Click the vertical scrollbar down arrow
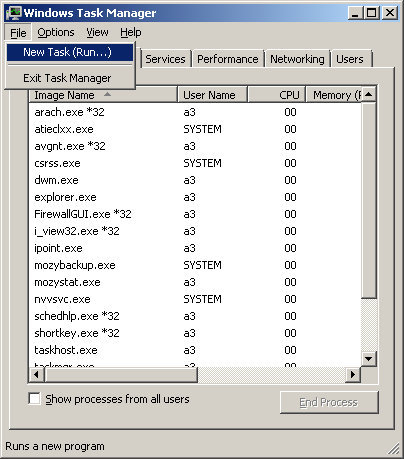Image resolution: width=404 pixels, height=459 pixels. (369, 359)
